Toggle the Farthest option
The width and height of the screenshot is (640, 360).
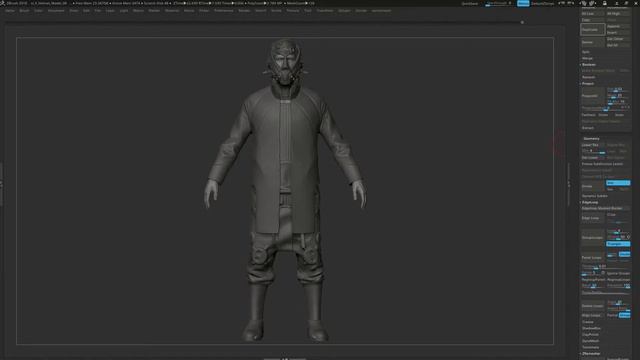point(589,115)
